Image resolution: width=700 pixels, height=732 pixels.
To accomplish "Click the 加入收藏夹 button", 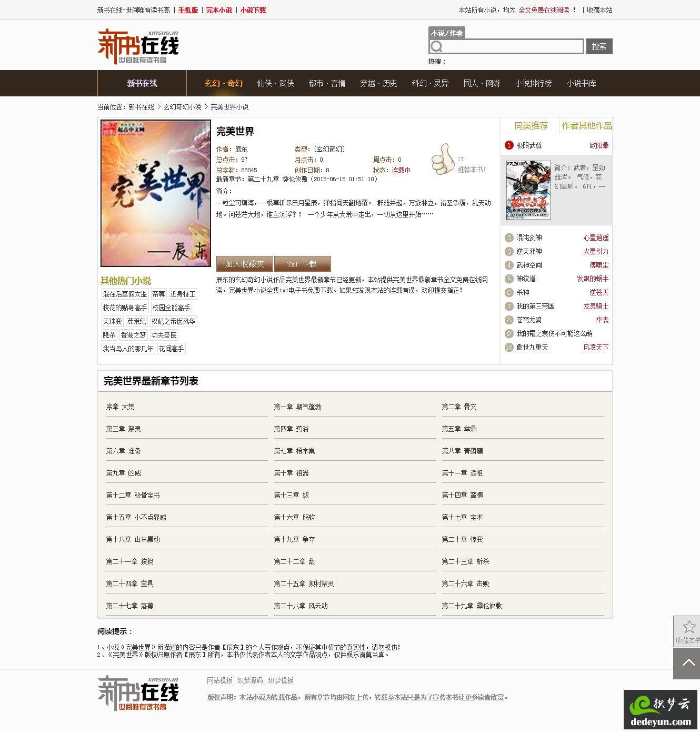I will [245, 264].
